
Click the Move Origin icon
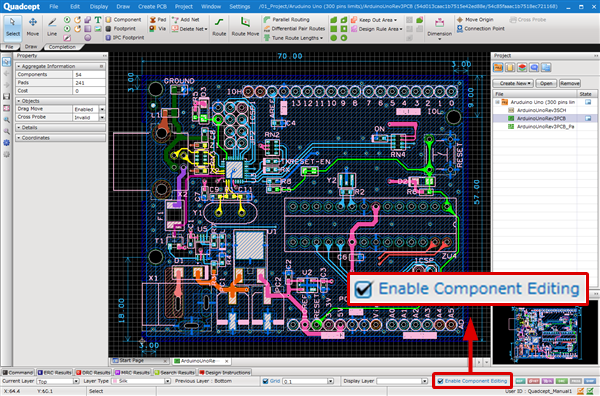tap(460, 20)
